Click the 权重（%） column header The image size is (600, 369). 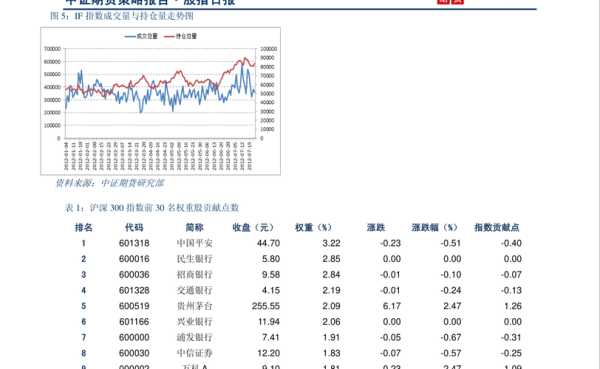click(x=313, y=228)
